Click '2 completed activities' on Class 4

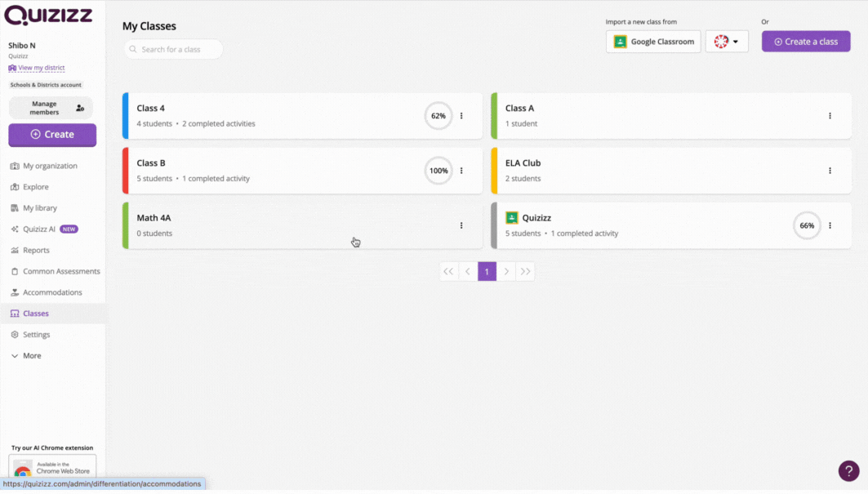[219, 123]
